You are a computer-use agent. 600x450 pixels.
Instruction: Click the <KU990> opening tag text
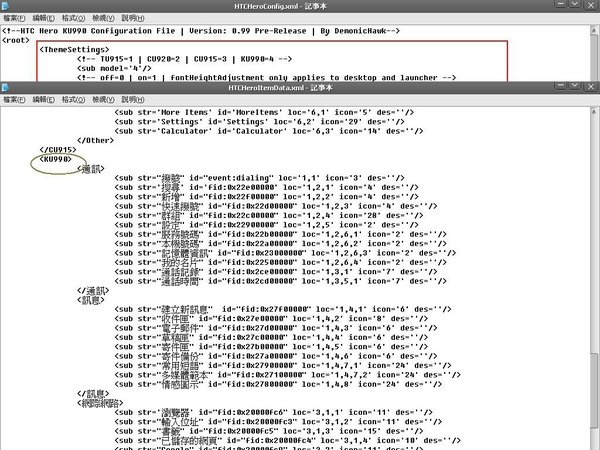(x=55, y=159)
